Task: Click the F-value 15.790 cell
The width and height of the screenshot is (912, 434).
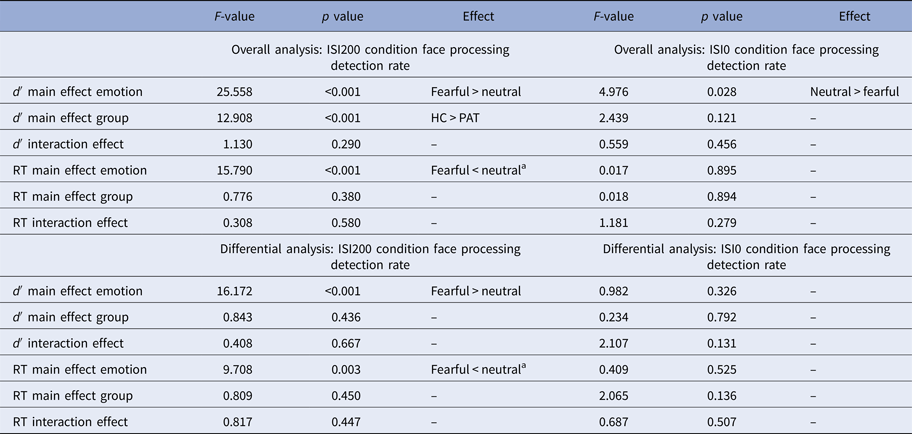Action: click(x=236, y=170)
